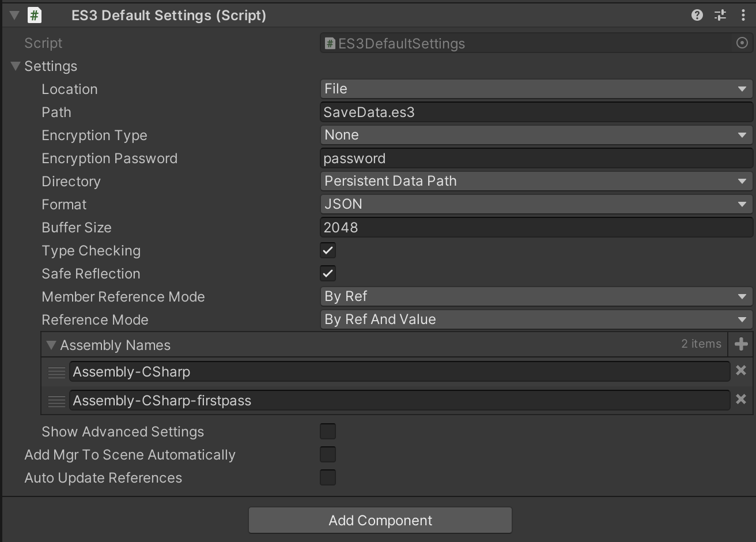Open the Encryption Type dropdown
Viewport: 756px width, 542px height.
click(536, 135)
